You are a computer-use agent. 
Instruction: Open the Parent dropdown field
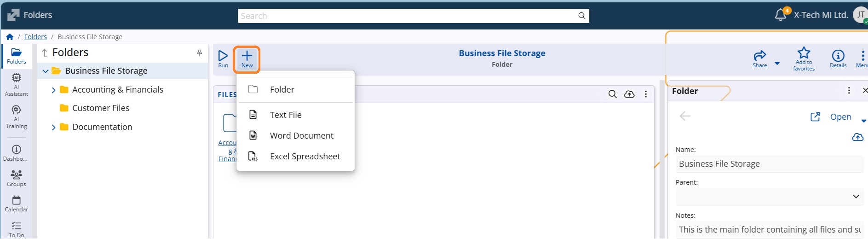[x=769, y=197]
